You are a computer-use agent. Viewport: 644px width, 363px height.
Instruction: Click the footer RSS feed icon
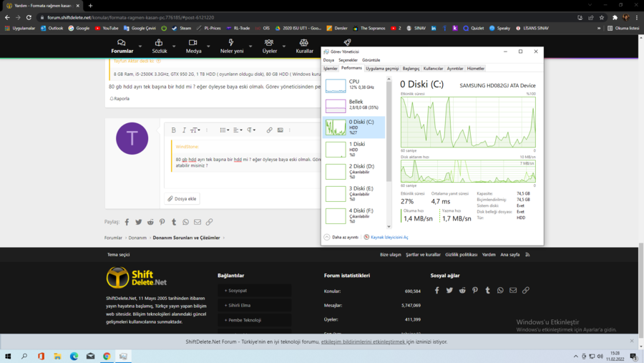527,254
